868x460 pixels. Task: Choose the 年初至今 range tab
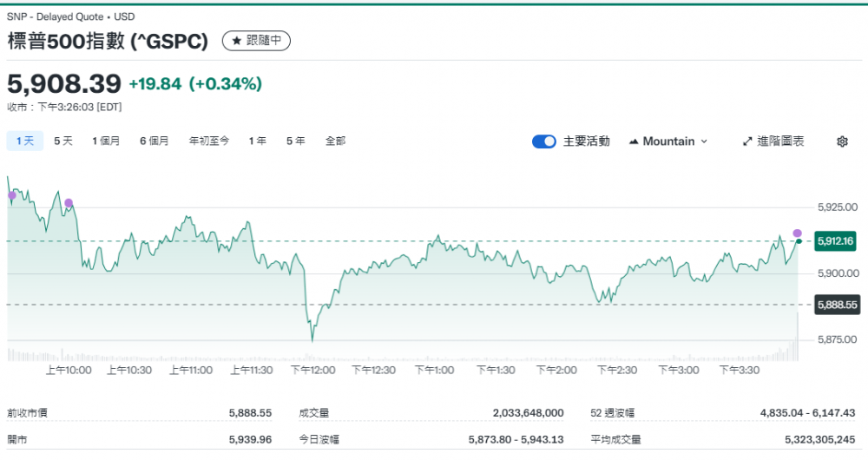(x=209, y=141)
